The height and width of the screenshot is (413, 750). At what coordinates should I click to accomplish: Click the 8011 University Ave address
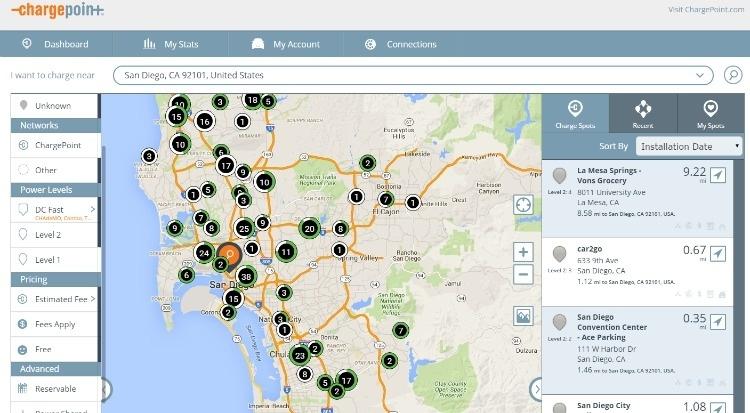pyautogui.click(x=611, y=192)
